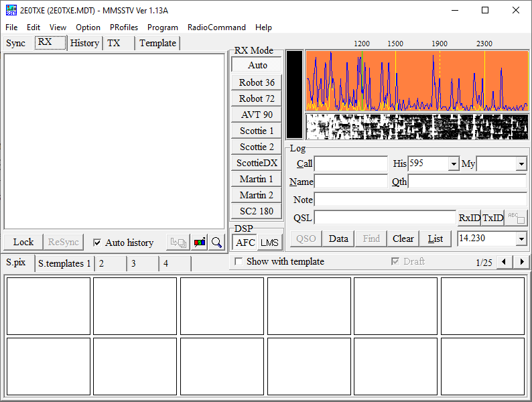Click the ABC text overlay icon
The width and height of the screenshot is (532, 402).
516,218
